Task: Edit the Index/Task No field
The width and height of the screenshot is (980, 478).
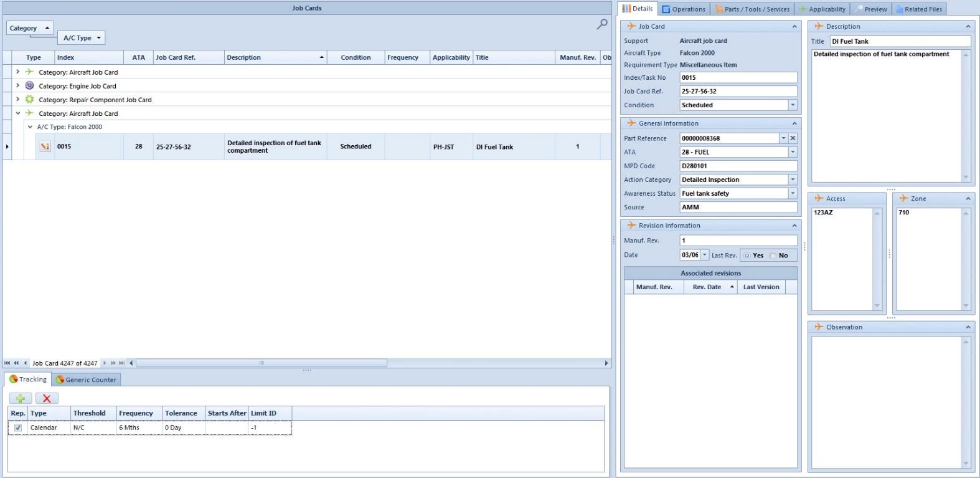Action: (738, 78)
